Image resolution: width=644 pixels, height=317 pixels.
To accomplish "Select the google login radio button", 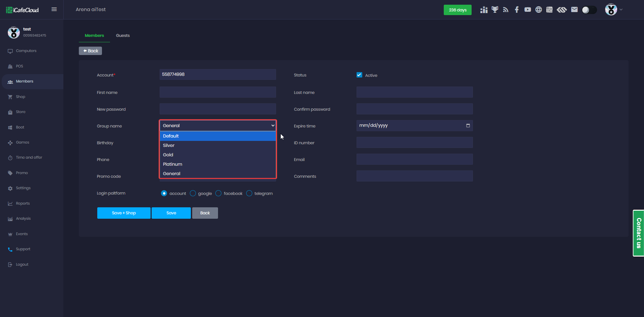I will click(x=193, y=193).
